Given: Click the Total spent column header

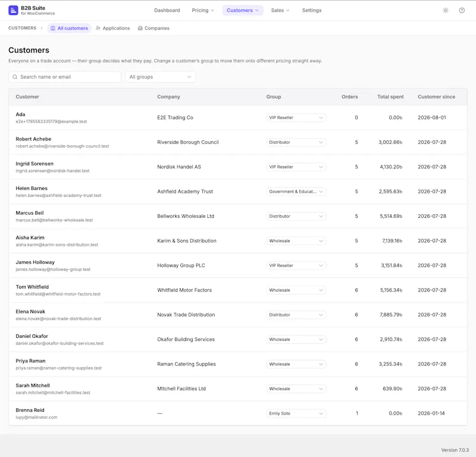Looking at the screenshot, I should tap(390, 97).
